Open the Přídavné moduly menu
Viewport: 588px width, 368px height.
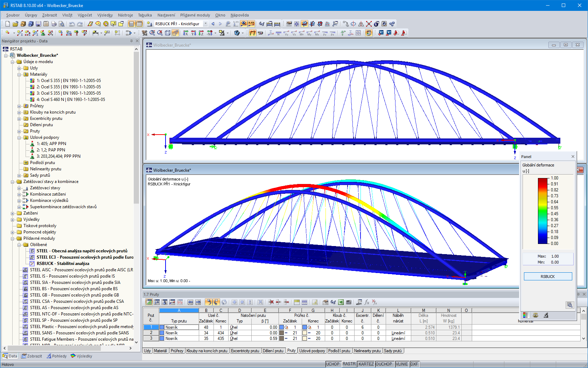click(195, 15)
